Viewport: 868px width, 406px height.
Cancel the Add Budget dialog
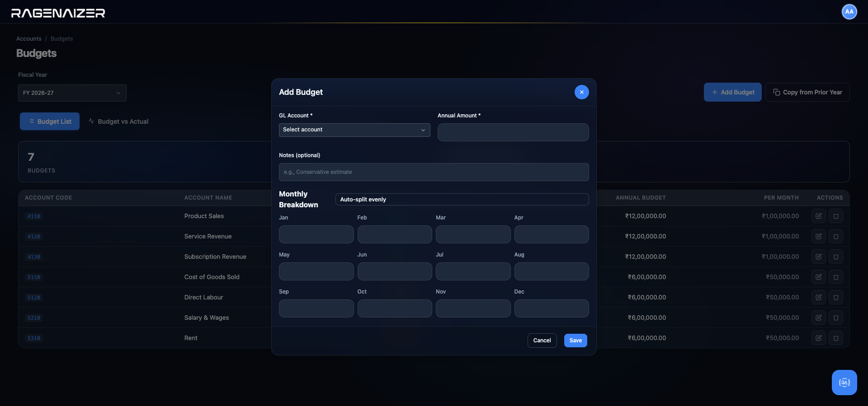(x=542, y=341)
